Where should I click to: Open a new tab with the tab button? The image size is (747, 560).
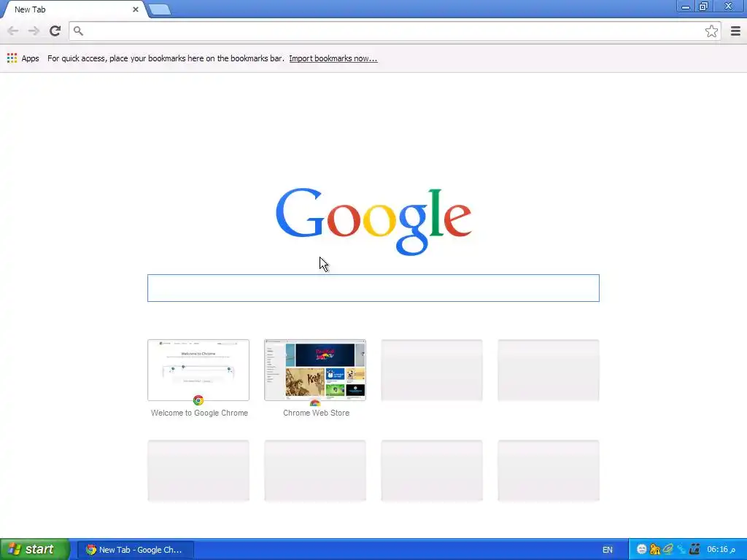(x=160, y=9)
